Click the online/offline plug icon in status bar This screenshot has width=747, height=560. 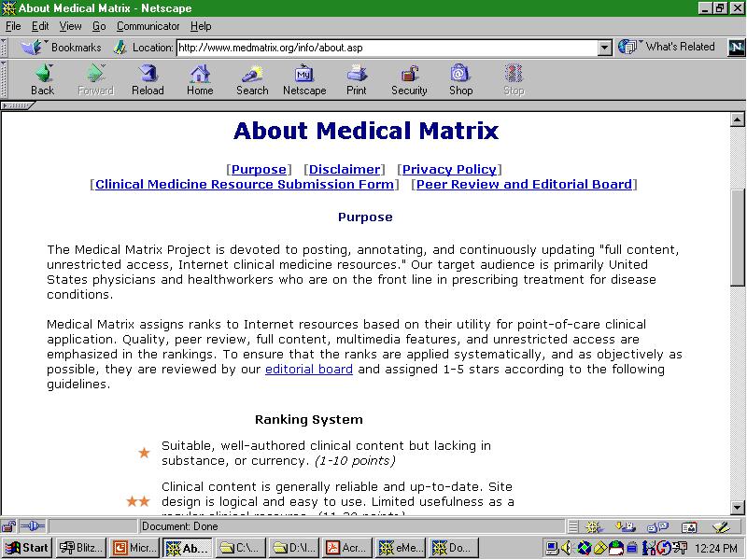[x=33, y=526]
